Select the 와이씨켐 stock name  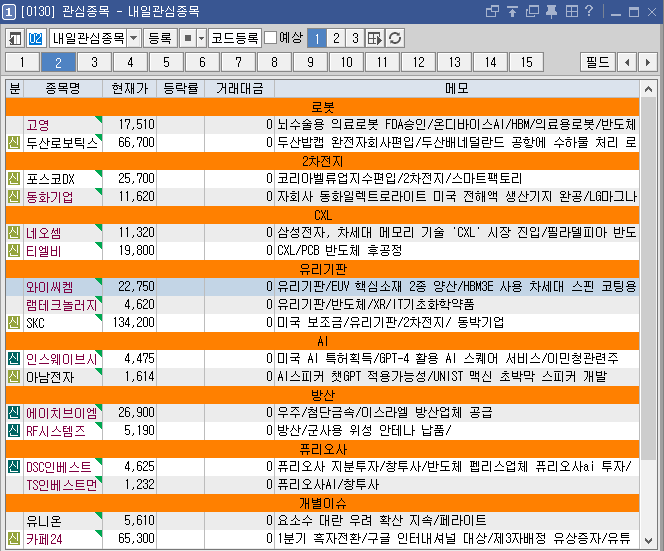pos(50,287)
